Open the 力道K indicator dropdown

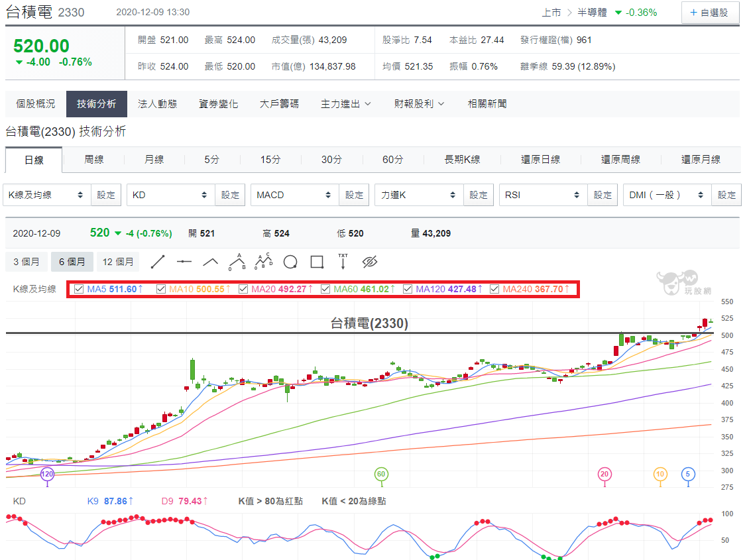[x=419, y=195]
